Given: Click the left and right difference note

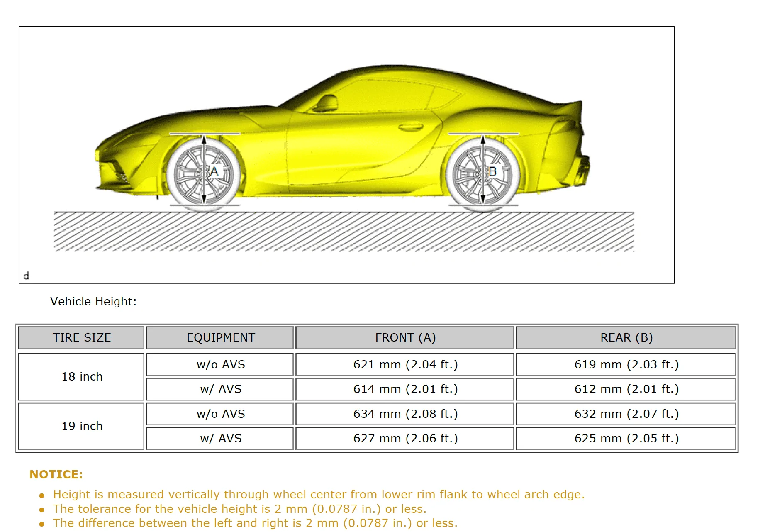Looking at the screenshot, I should tap(255, 523).
